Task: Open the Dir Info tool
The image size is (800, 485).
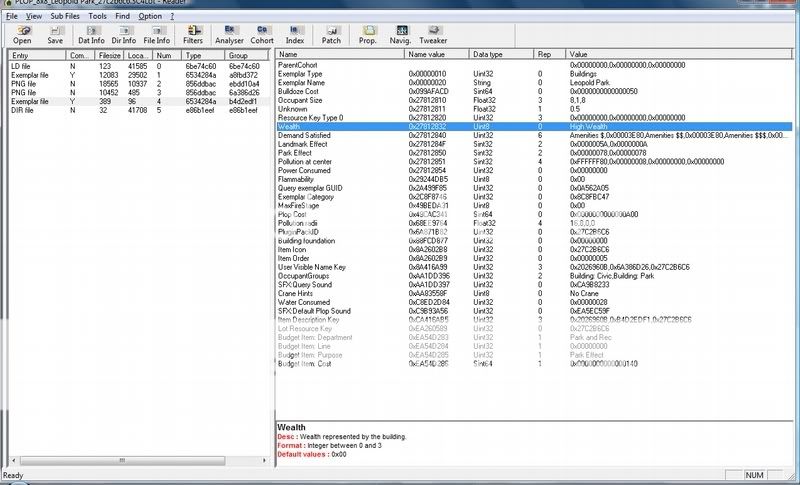Action: pos(124,35)
